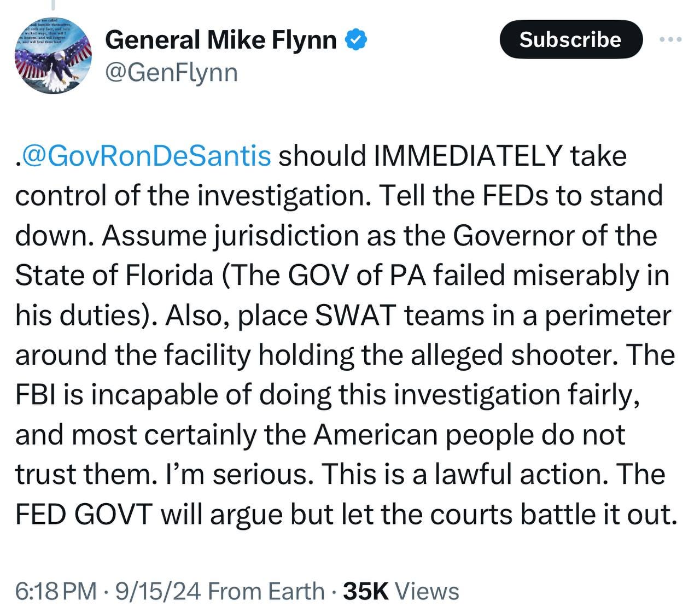700x613 pixels.
Task: Click the 6:18 PM timestamp
Action: coord(56,592)
